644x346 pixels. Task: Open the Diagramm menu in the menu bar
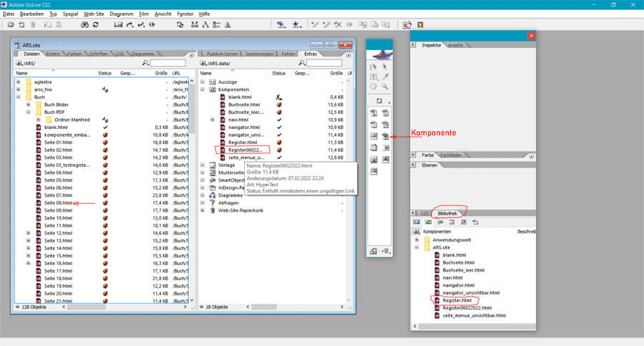122,14
